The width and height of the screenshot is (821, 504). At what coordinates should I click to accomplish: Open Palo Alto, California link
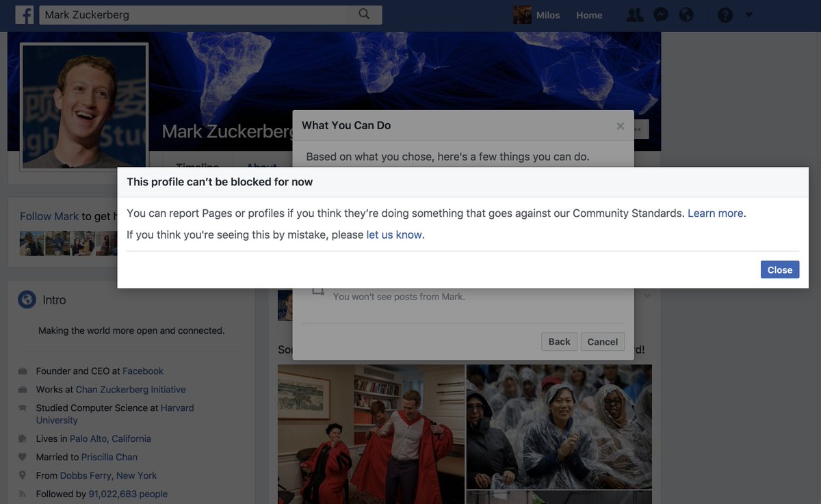[111, 439]
